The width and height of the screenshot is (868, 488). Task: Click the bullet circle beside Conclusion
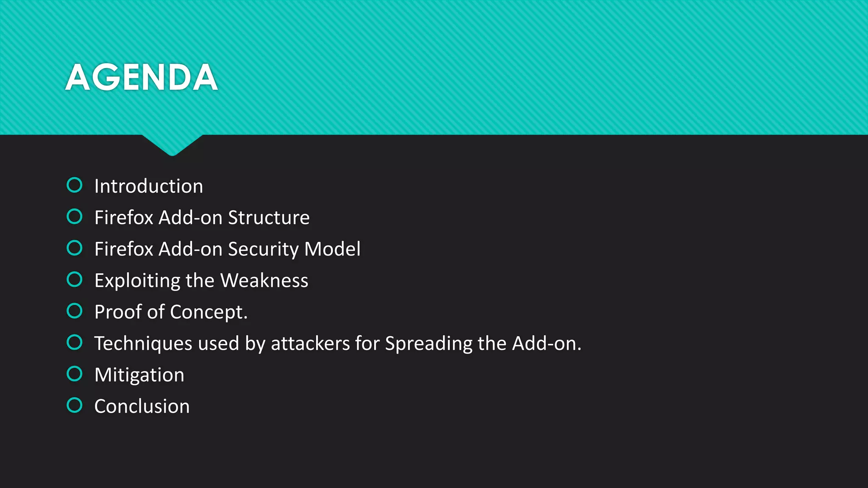[75, 405]
